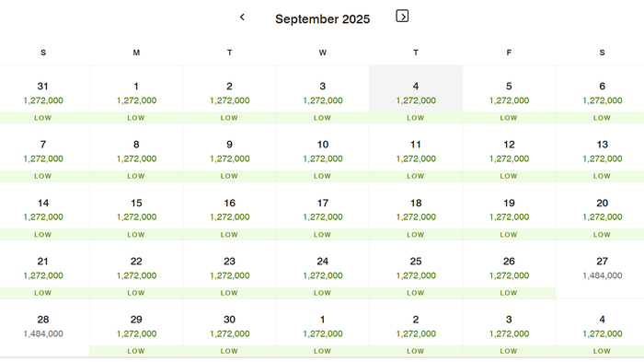This screenshot has height=362, width=644.
Task: Choose September 30 date cell
Action: (230, 328)
